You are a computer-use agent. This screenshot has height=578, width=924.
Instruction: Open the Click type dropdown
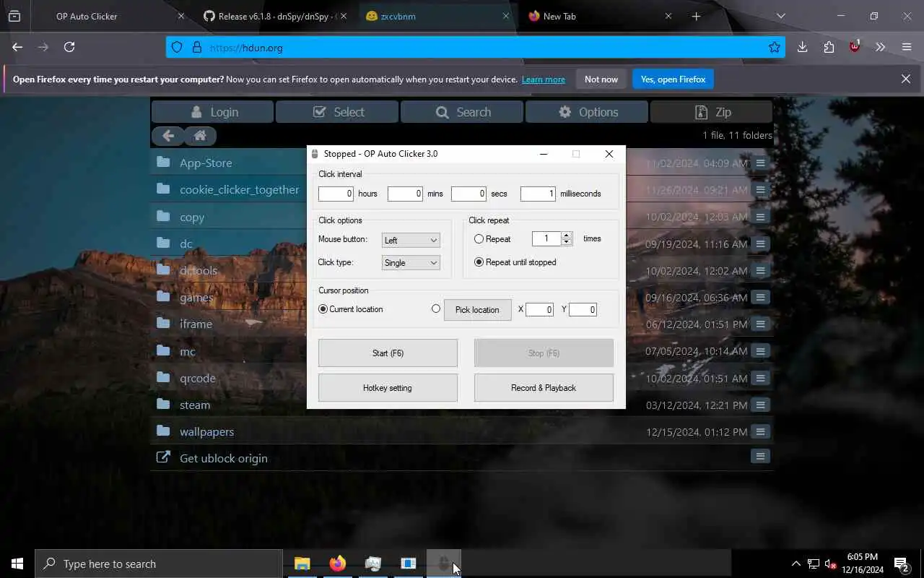pos(411,263)
